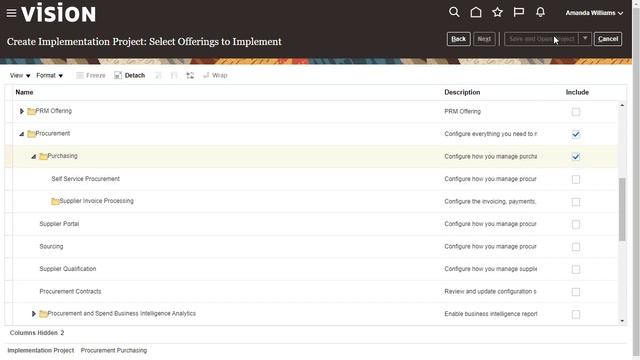
Task: Expand Procurement and Spend Business Intelligence Analytics
Action: click(34, 313)
